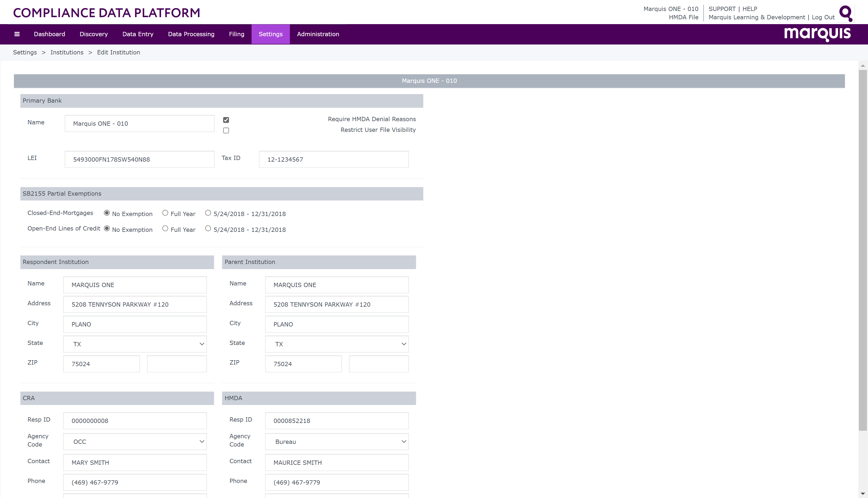Click the Primary Bank Name field
Image resolution: width=868 pixels, height=498 pixels.
(x=140, y=124)
